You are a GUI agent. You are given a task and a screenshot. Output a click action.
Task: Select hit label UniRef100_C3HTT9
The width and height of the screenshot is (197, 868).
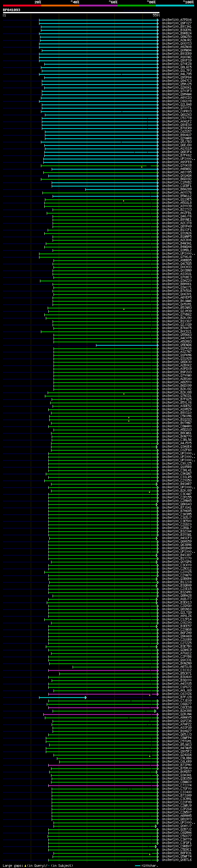tap(176, 839)
